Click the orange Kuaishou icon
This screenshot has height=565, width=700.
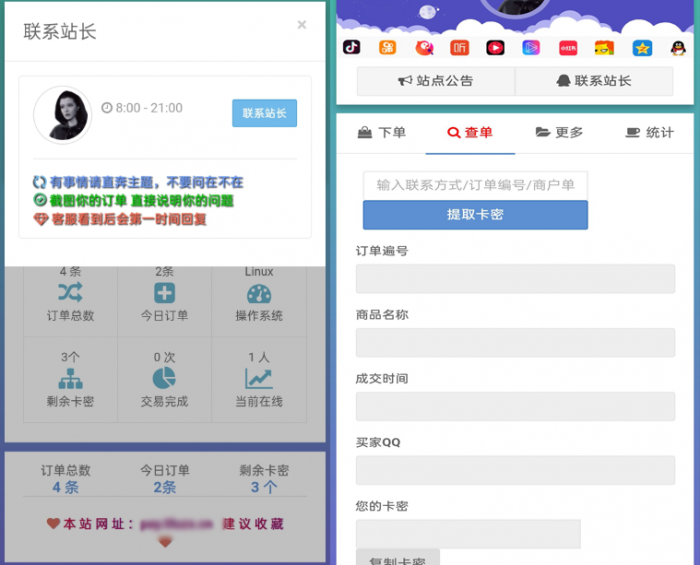(388, 47)
